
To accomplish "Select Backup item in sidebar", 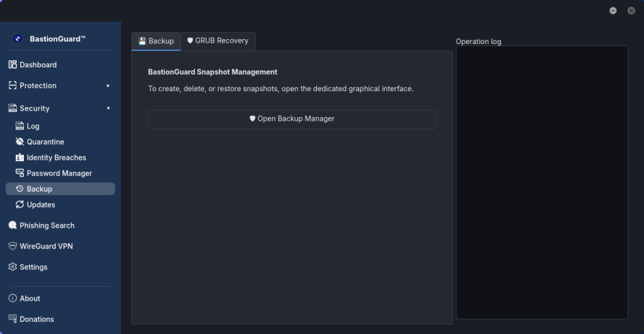I will (x=60, y=189).
